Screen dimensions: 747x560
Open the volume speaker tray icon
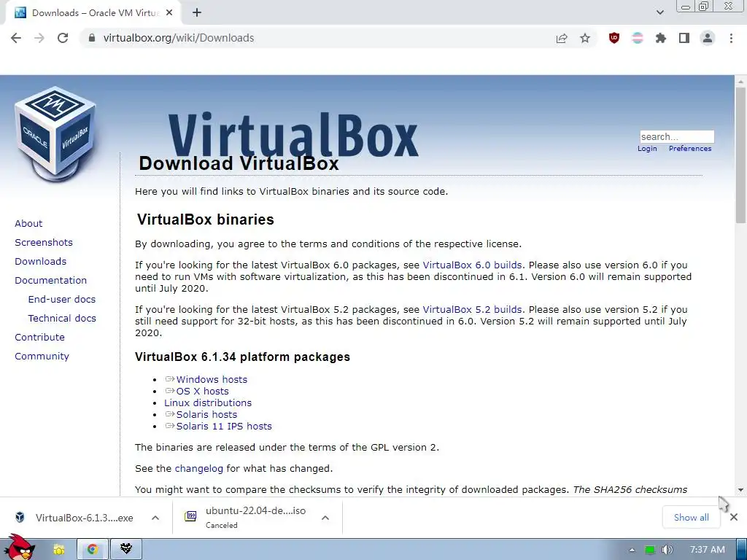coord(667,550)
